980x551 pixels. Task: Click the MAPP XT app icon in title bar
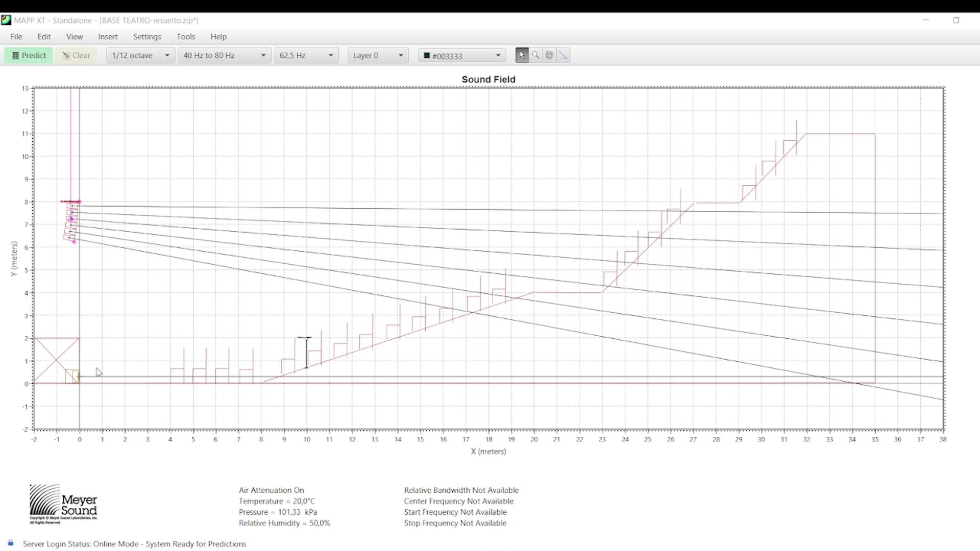pyautogui.click(x=6, y=20)
